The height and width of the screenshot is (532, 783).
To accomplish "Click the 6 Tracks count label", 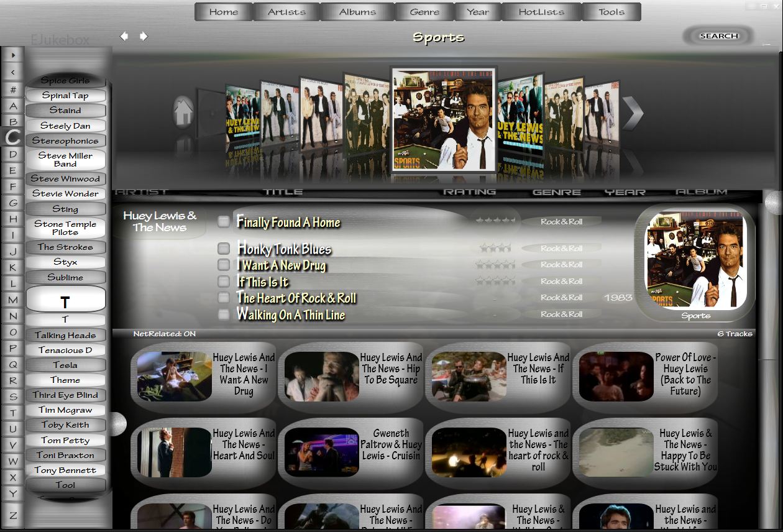I will coord(735,334).
